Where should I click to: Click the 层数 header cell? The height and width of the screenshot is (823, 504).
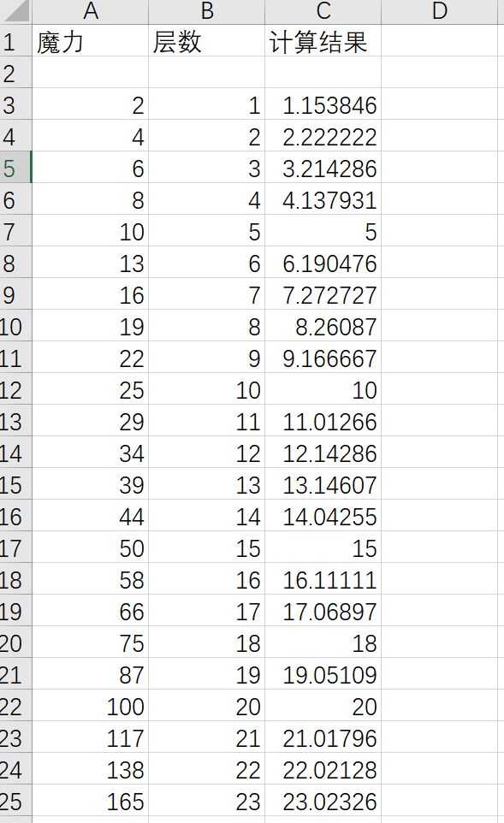[207, 41]
